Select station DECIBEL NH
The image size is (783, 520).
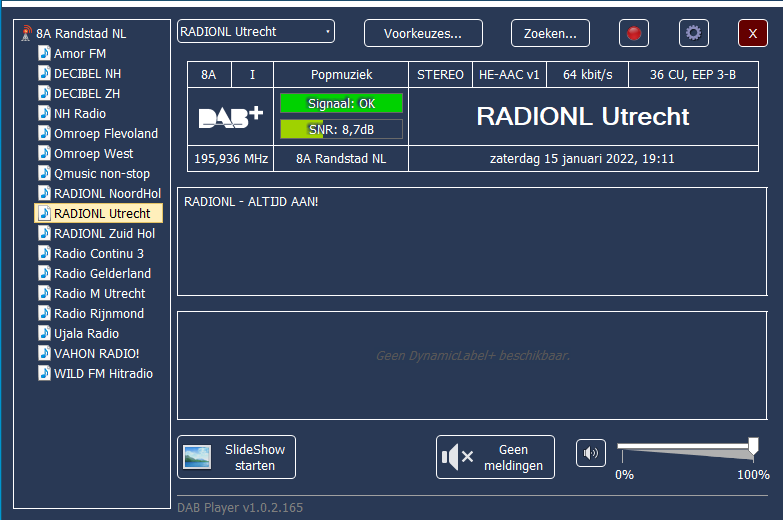point(87,73)
